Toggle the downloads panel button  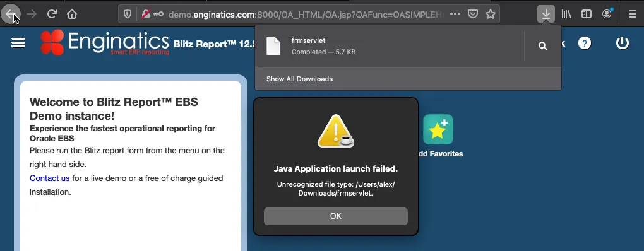pyautogui.click(x=546, y=14)
